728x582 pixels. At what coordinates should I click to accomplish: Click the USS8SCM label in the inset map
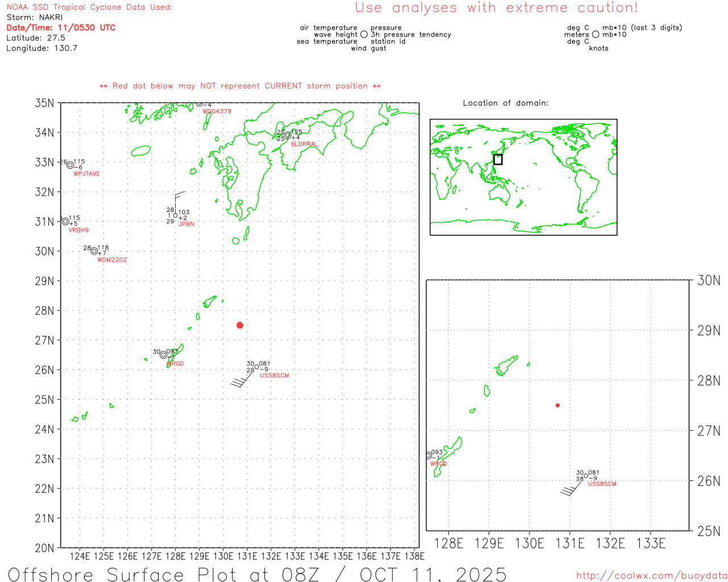602,484
